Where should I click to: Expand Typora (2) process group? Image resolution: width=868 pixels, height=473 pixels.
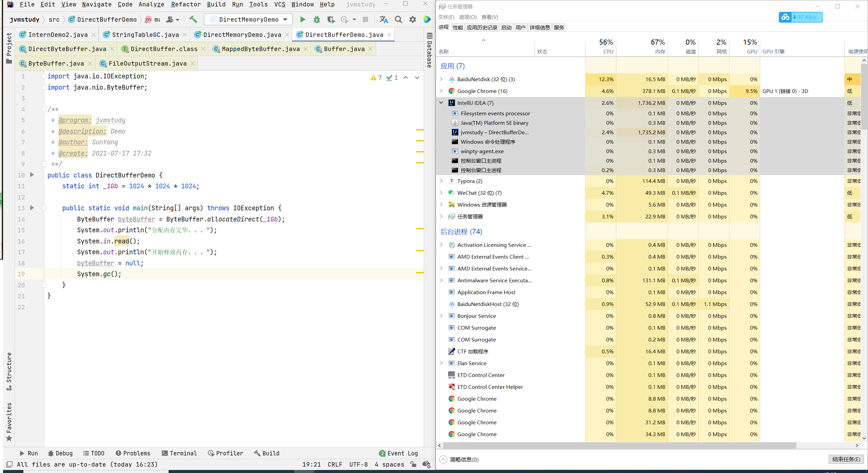441,181
